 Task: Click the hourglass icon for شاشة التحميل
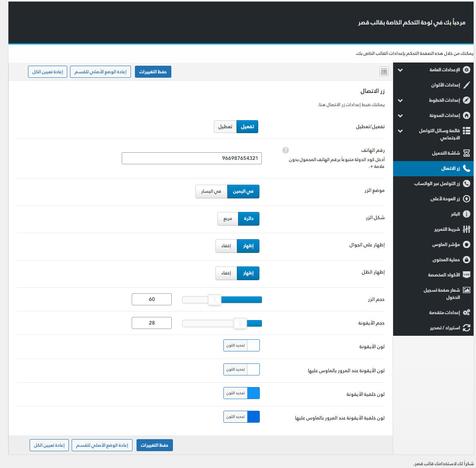[x=466, y=153]
